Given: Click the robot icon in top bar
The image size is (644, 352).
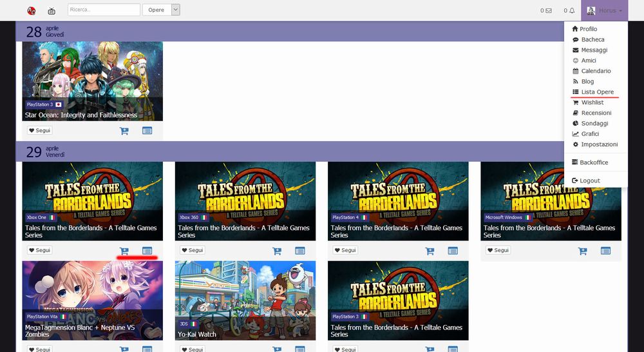Looking at the screenshot, I should pos(52,10).
